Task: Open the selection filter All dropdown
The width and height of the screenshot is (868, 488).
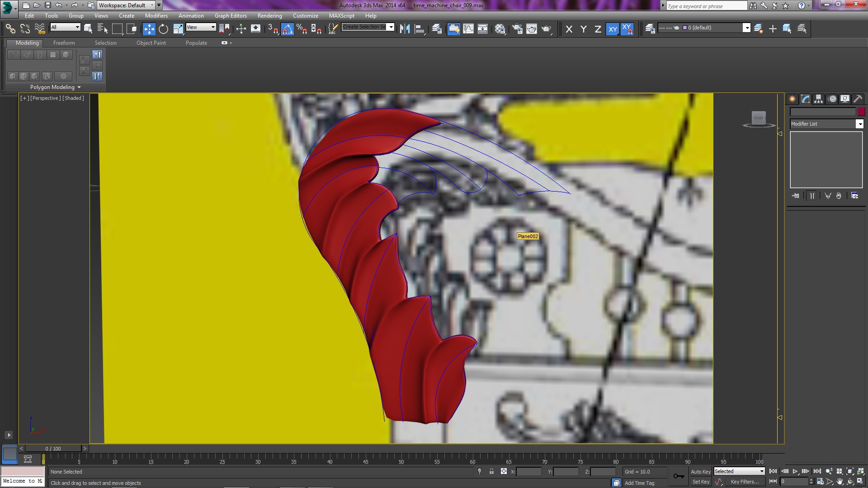Action: click(65, 27)
